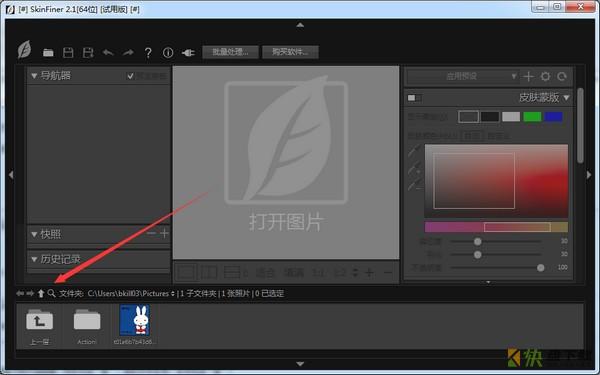
Task: Click the 购买软件 purchase button
Action: pyautogui.click(x=290, y=52)
